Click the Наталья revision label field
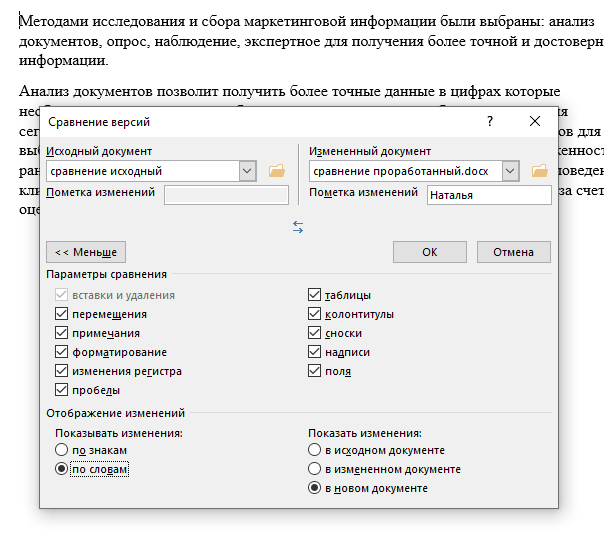This screenshot has height=541, width=604. (x=488, y=195)
